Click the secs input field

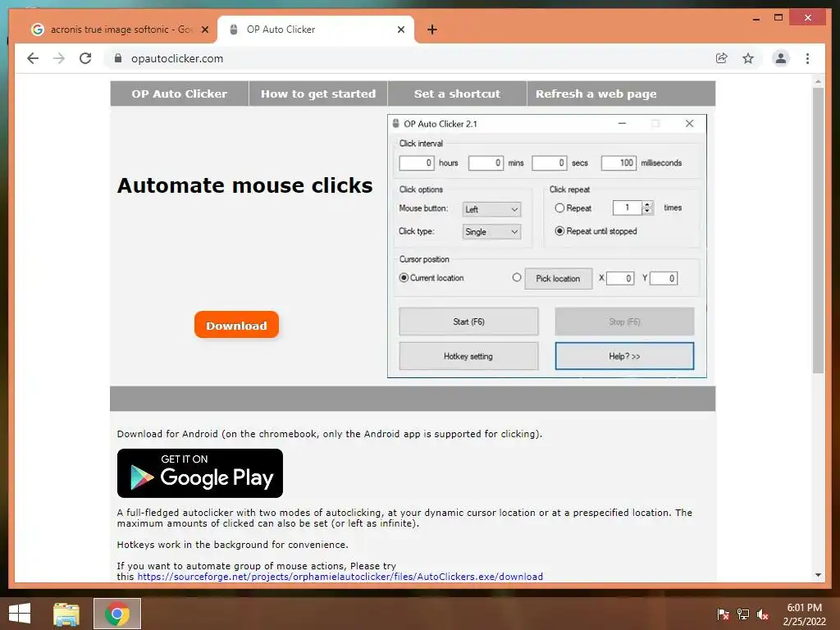click(550, 163)
